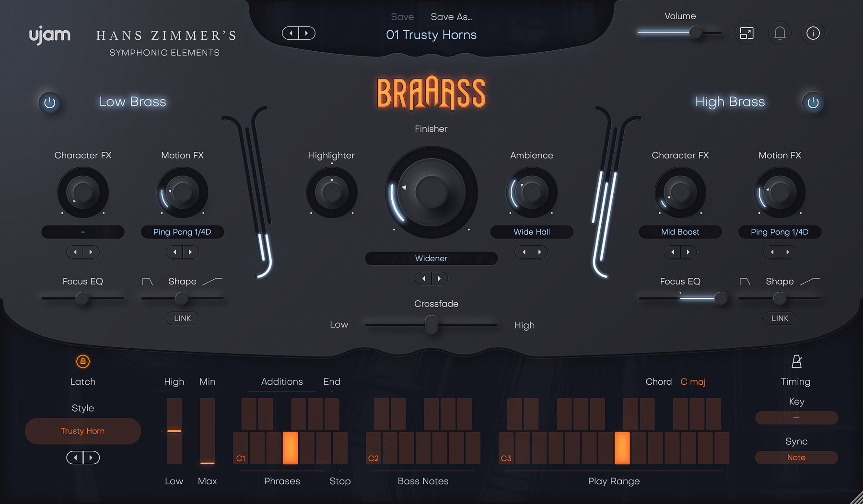863x504 pixels.
Task: Select previous Style arrow under Trusty Horn
Action: [75, 458]
